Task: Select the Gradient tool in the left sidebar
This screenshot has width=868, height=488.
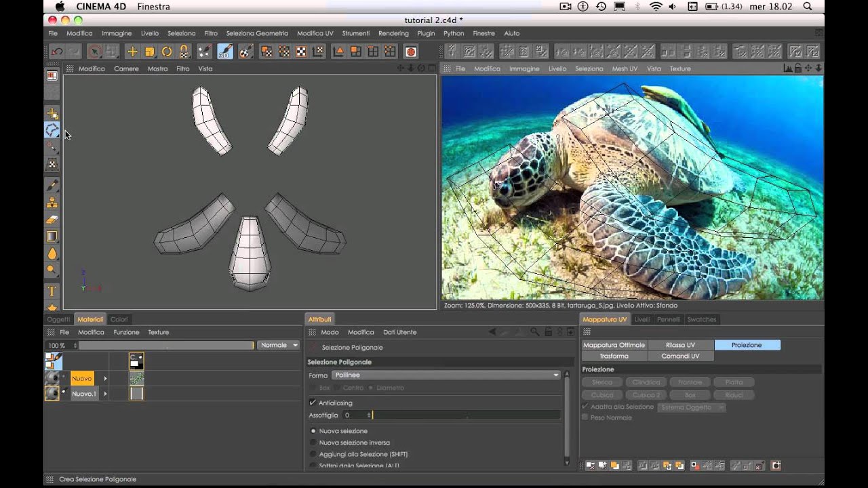Action: 52,237
